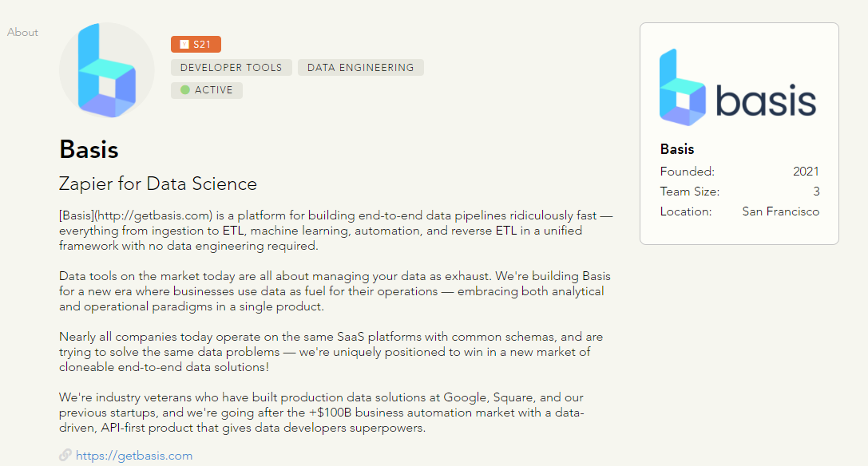The height and width of the screenshot is (466, 868).
Task: Click the Team Size value 3
Action: point(816,192)
